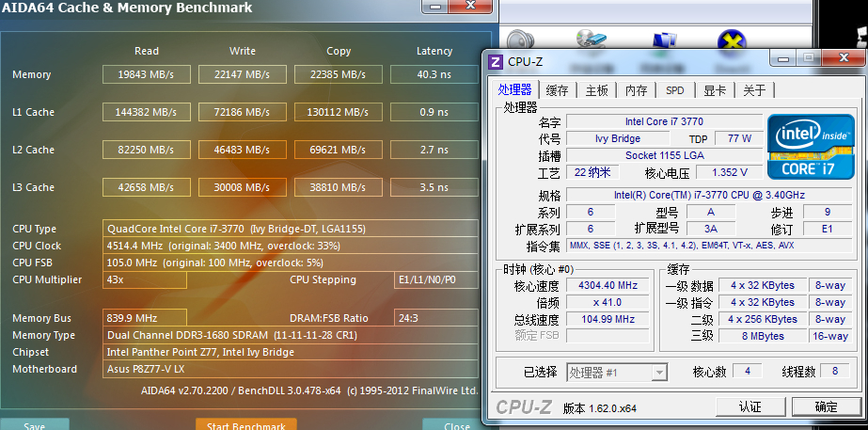Click the Memory Bus field 839.9 MHz

[145, 318]
